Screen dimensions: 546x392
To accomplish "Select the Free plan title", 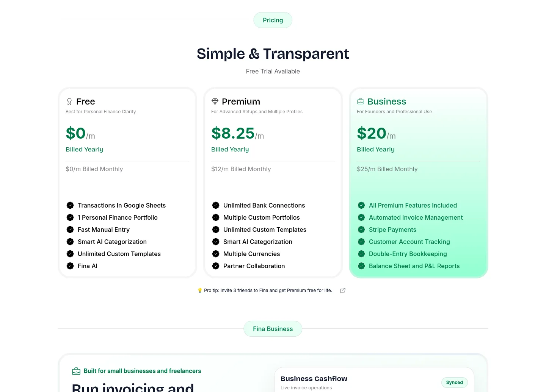I will (86, 102).
